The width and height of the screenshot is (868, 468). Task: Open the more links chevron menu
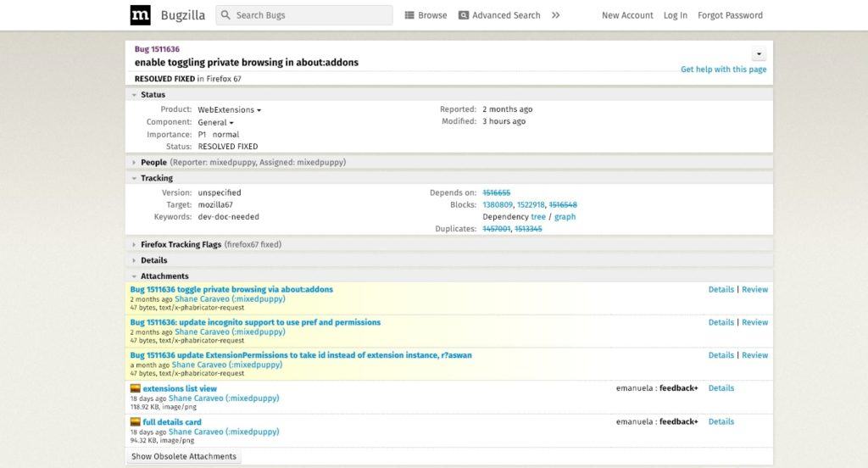click(556, 15)
